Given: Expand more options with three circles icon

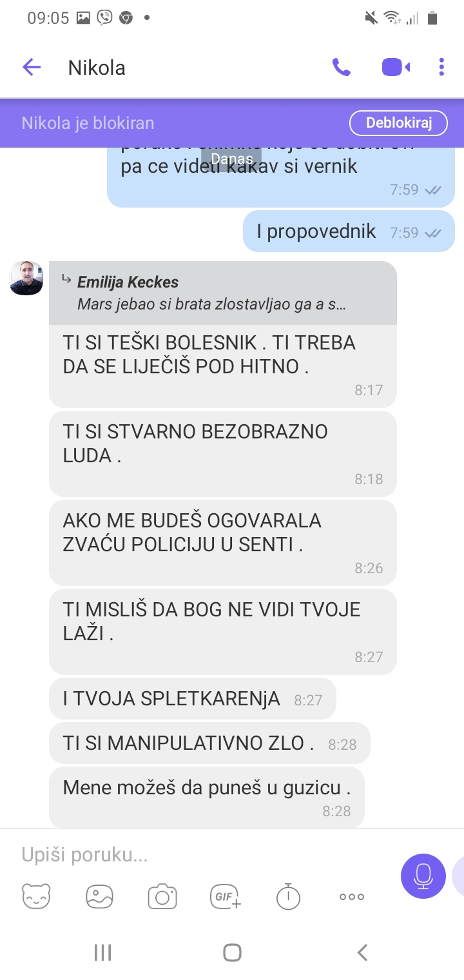Looking at the screenshot, I should point(352,896).
